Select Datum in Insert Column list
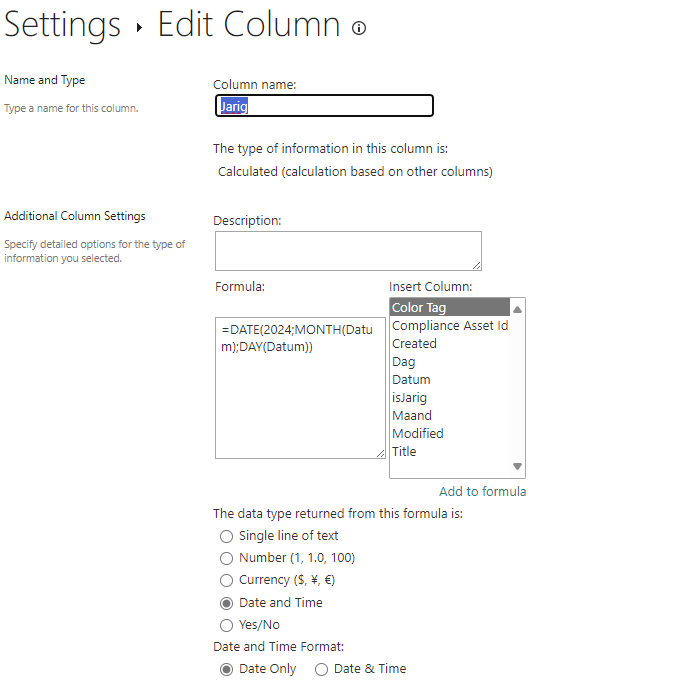The image size is (678, 688). [411, 380]
